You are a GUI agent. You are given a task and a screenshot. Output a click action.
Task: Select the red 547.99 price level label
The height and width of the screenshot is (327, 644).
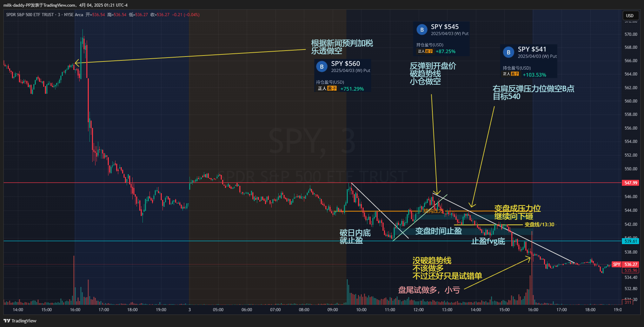pyautogui.click(x=631, y=183)
